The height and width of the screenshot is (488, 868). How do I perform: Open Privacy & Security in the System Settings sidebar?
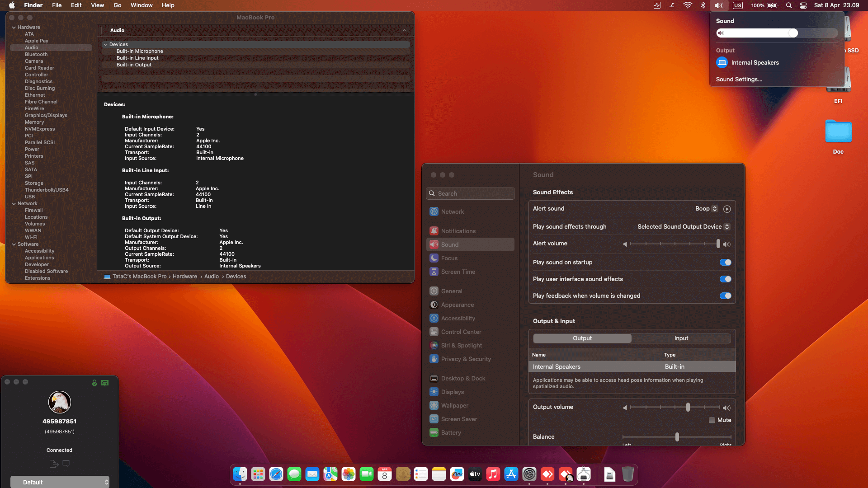point(470,359)
